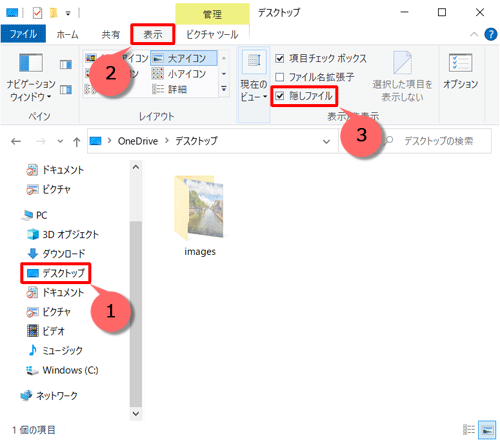Image resolution: width=500 pixels, height=440 pixels.
Task: Choose 詳細 layout
Action: coord(170,89)
